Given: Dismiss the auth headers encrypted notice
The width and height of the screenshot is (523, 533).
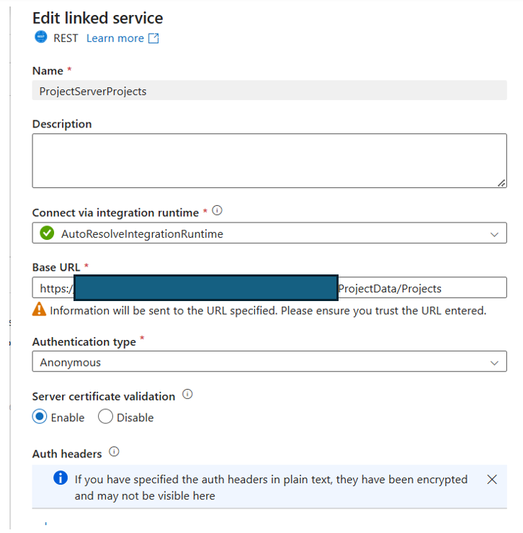Looking at the screenshot, I should 492,480.
